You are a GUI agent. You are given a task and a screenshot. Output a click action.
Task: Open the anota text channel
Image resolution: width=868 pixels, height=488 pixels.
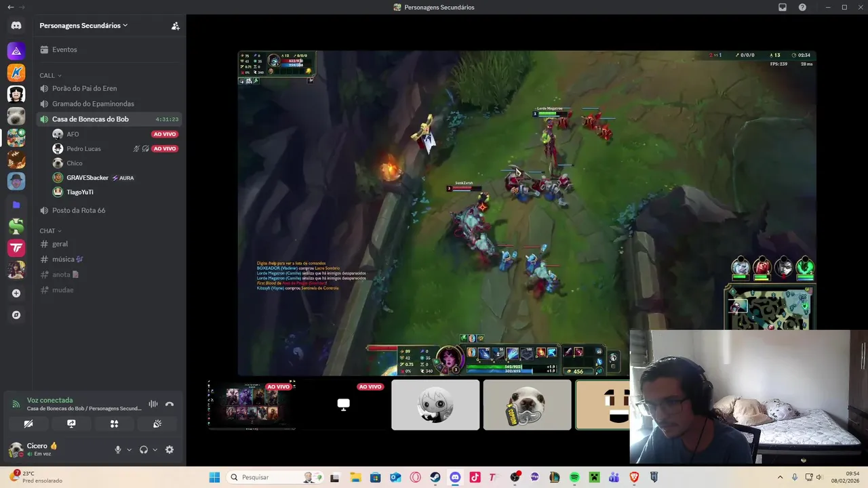point(109,274)
